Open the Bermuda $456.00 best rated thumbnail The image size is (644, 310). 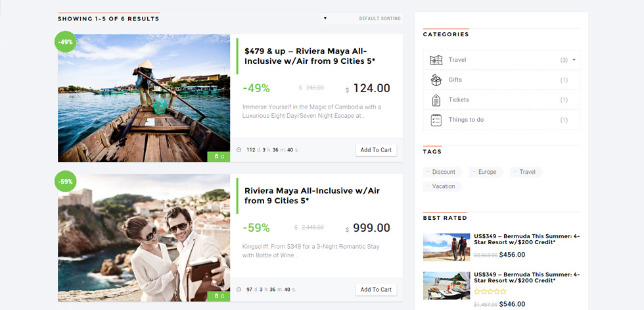[446, 247]
